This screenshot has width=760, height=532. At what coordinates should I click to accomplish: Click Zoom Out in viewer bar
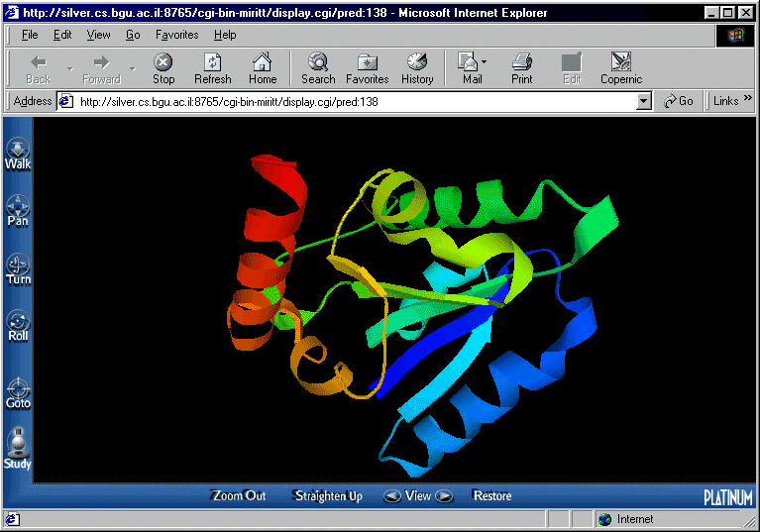[x=239, y=495]
